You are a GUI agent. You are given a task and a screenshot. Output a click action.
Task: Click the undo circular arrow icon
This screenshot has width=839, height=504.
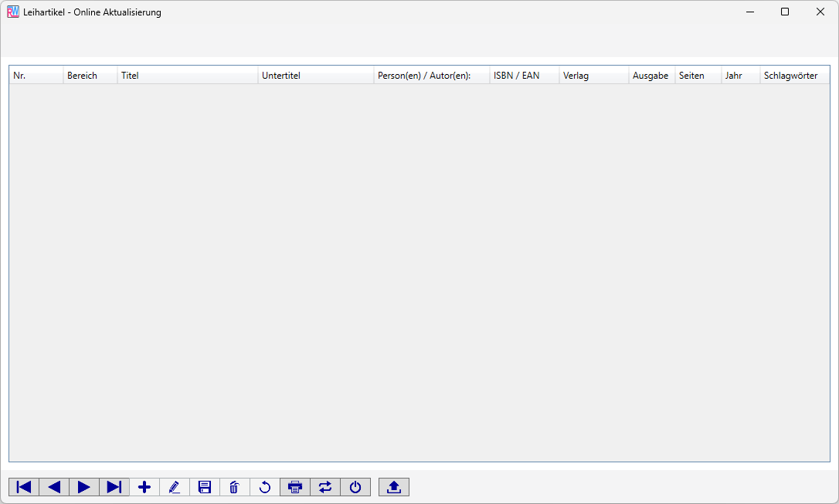265,487
